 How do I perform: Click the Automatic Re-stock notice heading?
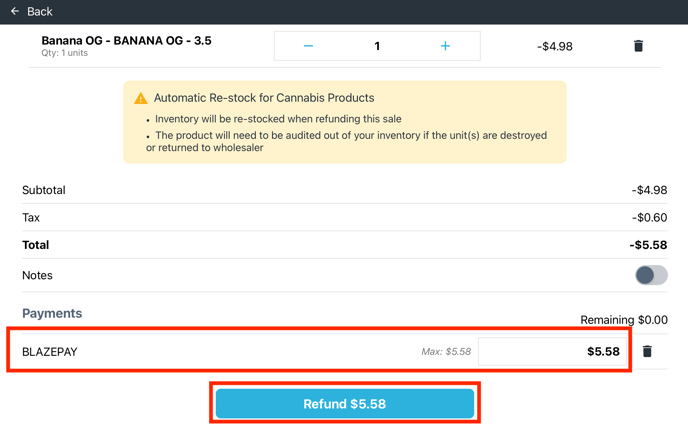click(x=264, y=98)
